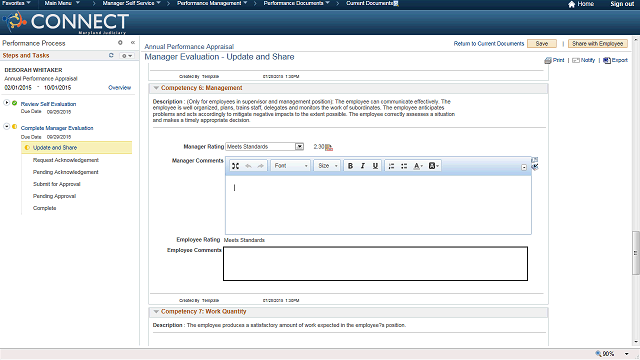Screen dimensions: 640x360
Task: Click the Share with Employee button
Action: (x=598, y=44)
